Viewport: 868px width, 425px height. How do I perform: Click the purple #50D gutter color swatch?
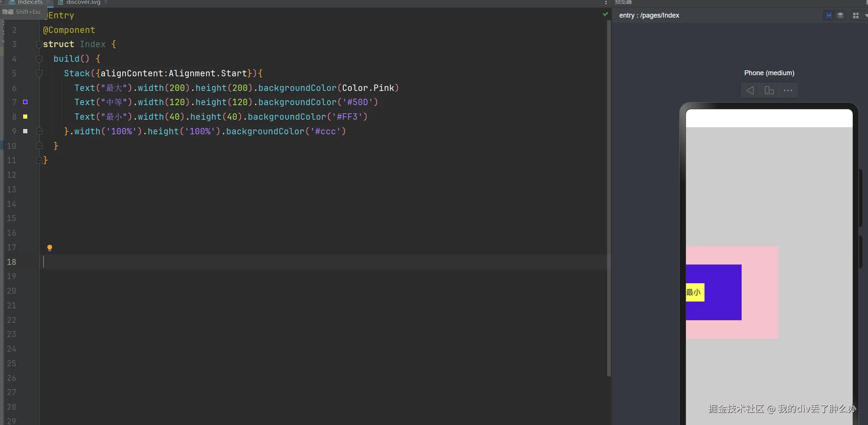pos(25,102)
